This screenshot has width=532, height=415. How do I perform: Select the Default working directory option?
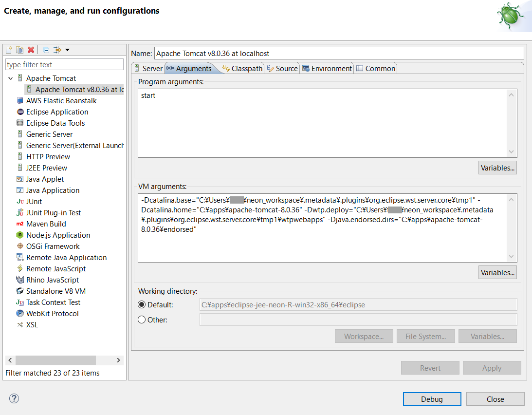(x=142, y=304)
